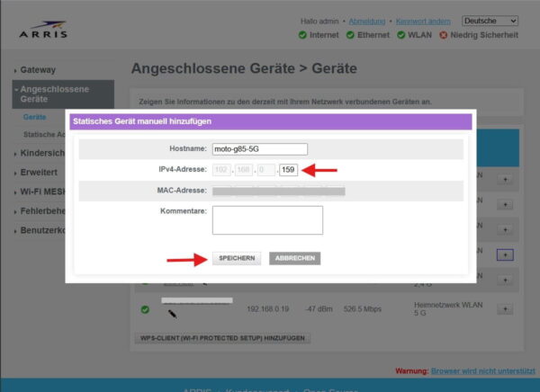540x392 pixels.
Task: Click WPS-Client hinzufügen button
Action: 222,338
